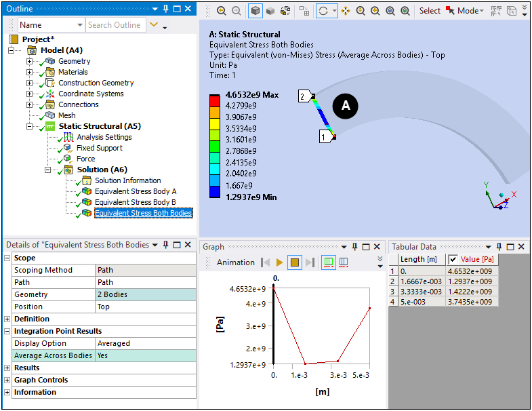
Task: Select Equivalent Stress Body A in tree
Action: click(135, 191)
